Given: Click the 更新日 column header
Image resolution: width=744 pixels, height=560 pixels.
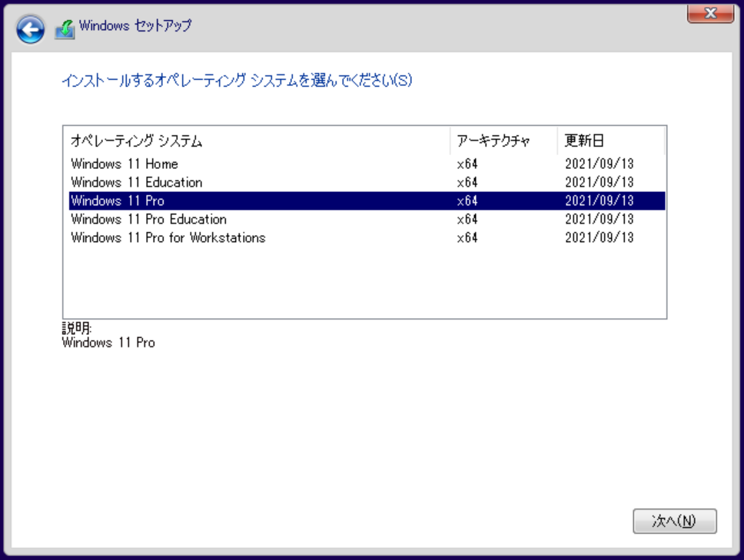Looking at the screenshot, I should click(x=611, y=141).
